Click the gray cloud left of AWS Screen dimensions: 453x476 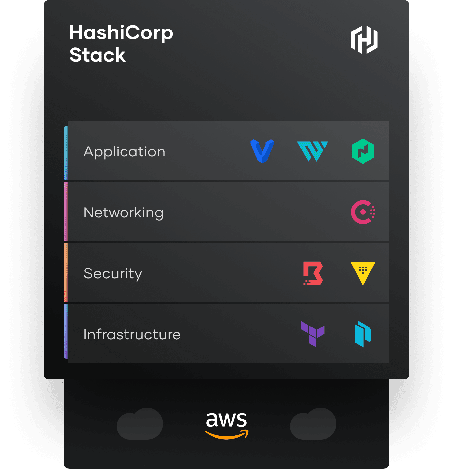[140, 424]
